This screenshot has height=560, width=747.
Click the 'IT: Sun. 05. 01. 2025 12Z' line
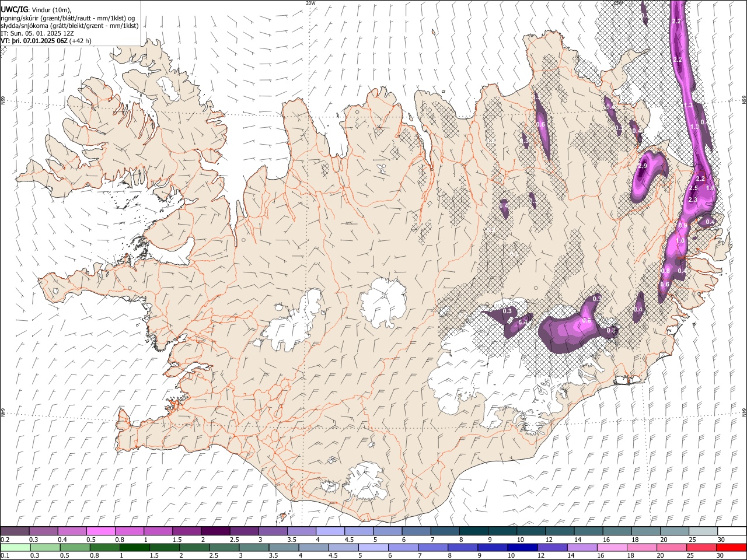click(37, 33)
